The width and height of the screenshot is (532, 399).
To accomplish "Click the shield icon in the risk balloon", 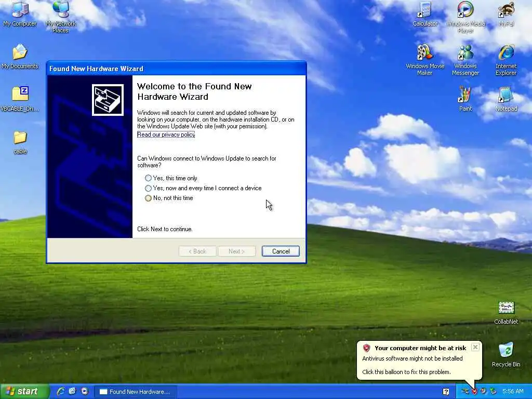I will tap(366, 348).
